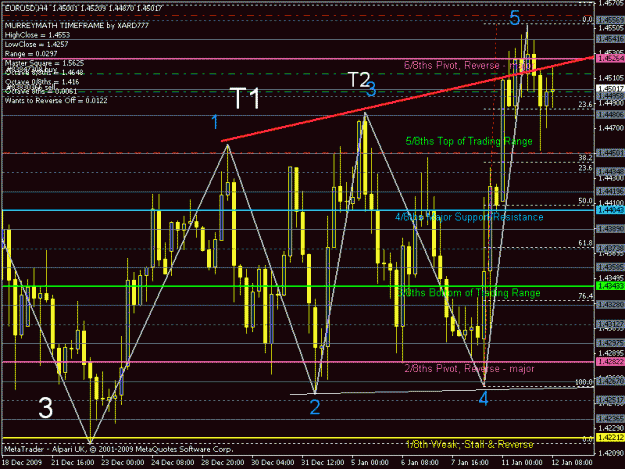Click the 3/8ths Bottom of Trading Range label
This screenshot has width=625, height=469.
click(469, 293)
